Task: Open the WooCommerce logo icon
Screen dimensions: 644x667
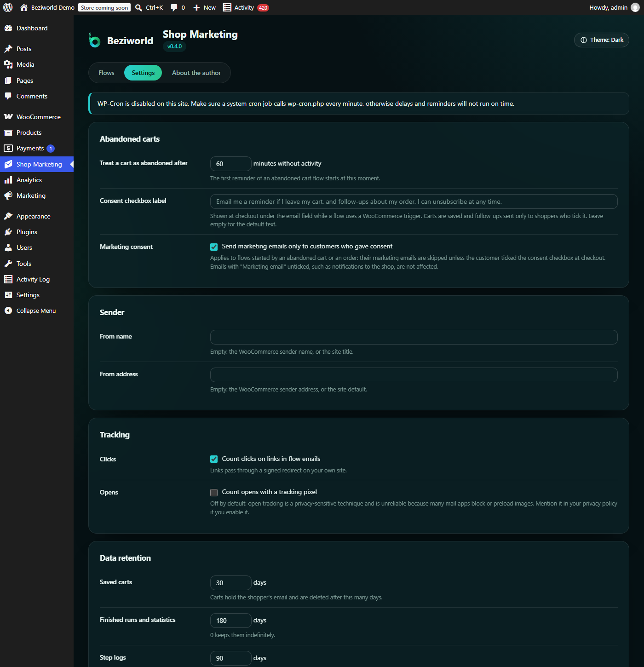Action: (8, 117)
